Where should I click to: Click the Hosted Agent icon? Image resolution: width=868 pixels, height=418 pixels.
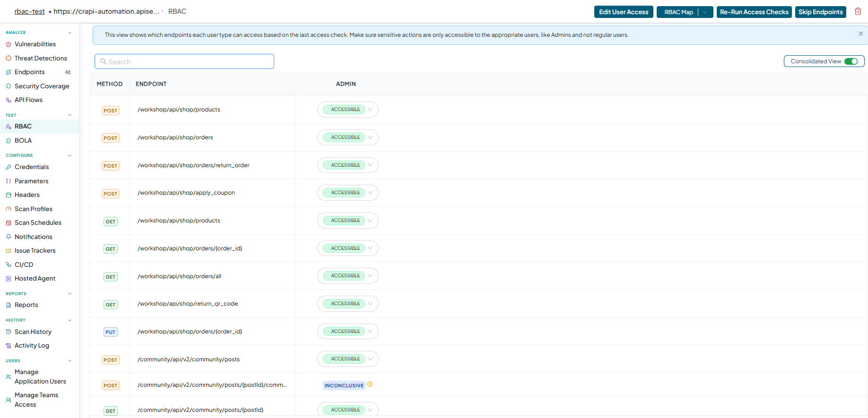pyautogui.click(x=9, y=279)
